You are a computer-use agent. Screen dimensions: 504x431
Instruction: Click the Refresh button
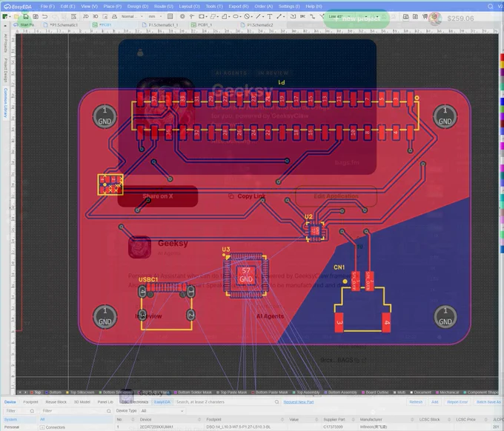pyautogui.click(x=416, y=402)
